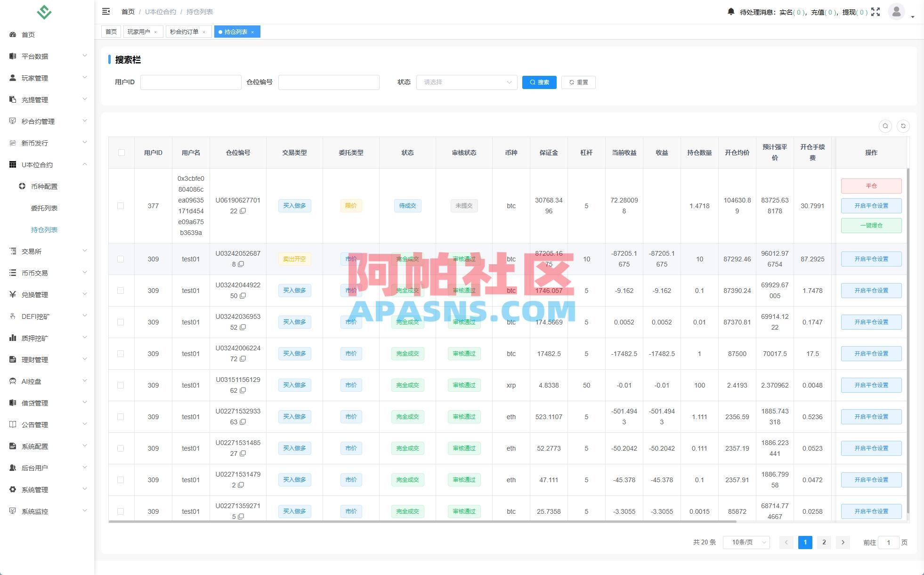Click the table refresh icon above the table
Screen dimensions: 924x575
click(903, 126)
